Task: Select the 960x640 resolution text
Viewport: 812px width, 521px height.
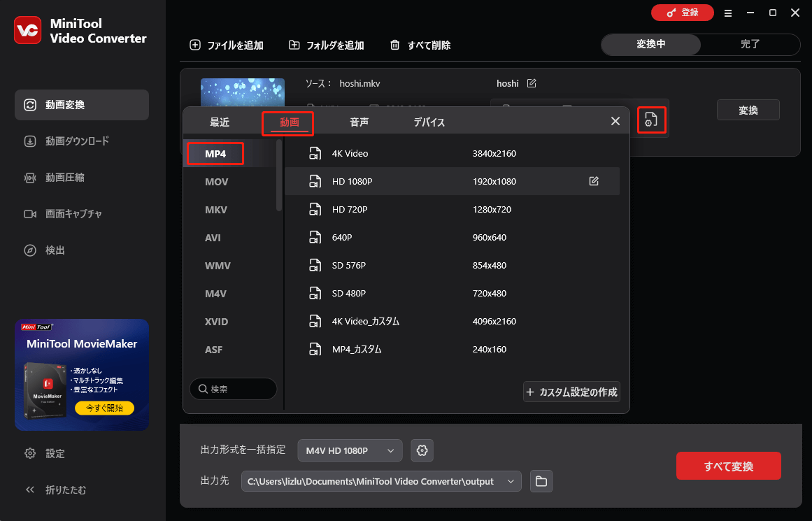Action: click(490, 237)
